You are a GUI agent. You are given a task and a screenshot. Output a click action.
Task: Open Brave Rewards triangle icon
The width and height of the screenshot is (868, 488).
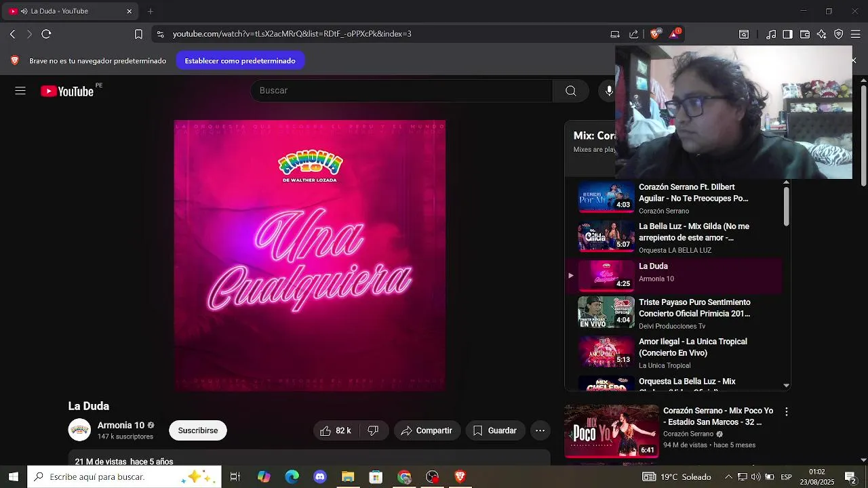pyautogui.click(x=674, y=34)
